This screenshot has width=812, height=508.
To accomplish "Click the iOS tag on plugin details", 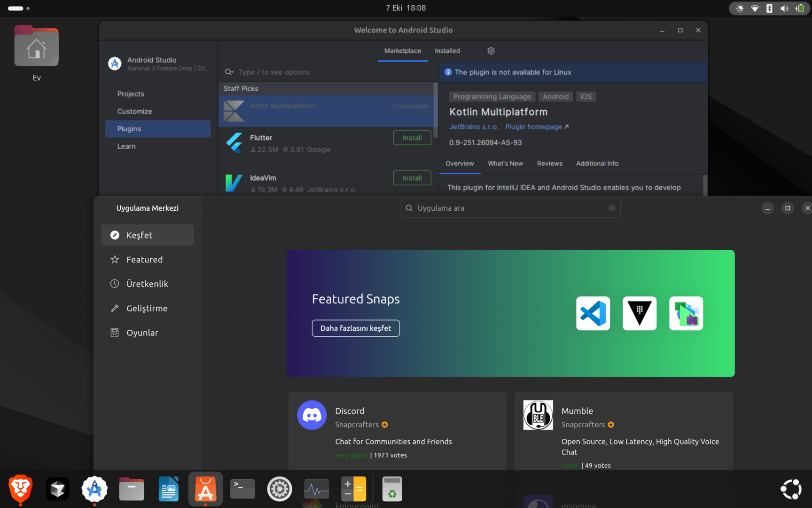I will [x=586, y=96].
